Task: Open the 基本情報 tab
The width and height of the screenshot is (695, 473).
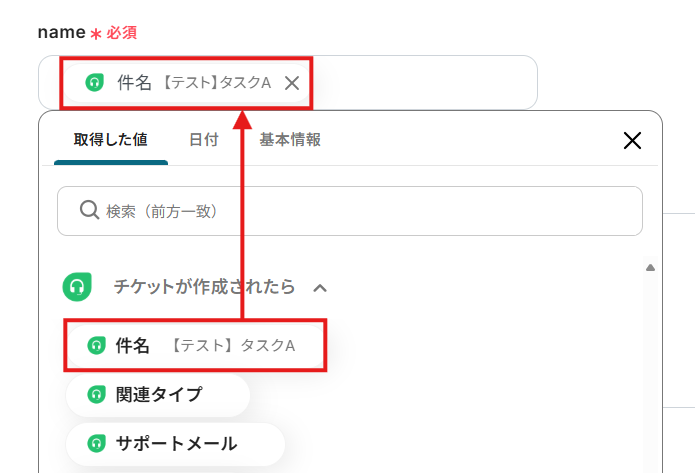Action: (290, 140)
